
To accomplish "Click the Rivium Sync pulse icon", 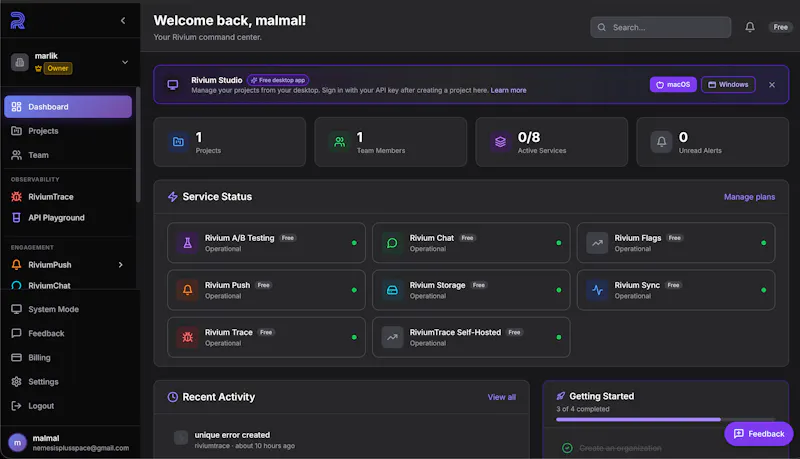I will coord(597,290).
